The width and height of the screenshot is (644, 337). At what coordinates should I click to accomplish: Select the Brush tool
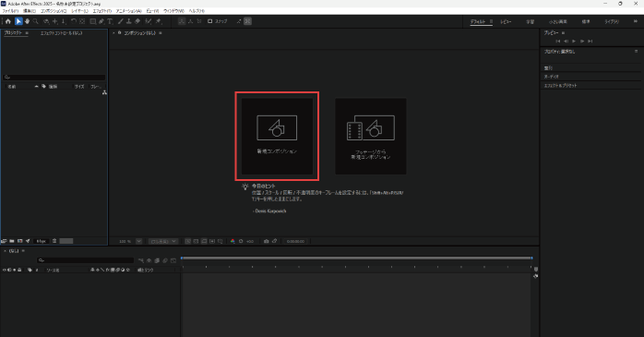120,21
